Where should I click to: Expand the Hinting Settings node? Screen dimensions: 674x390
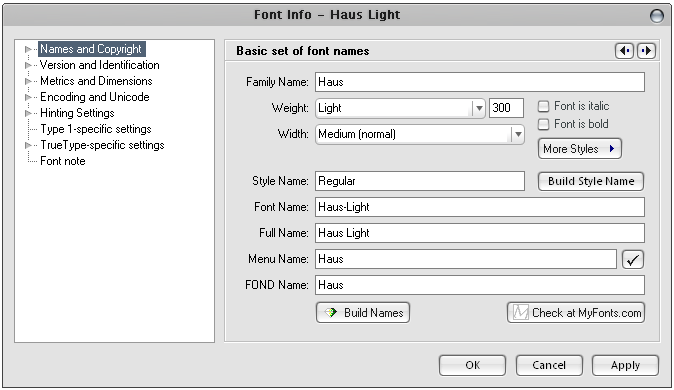point(28,113)
